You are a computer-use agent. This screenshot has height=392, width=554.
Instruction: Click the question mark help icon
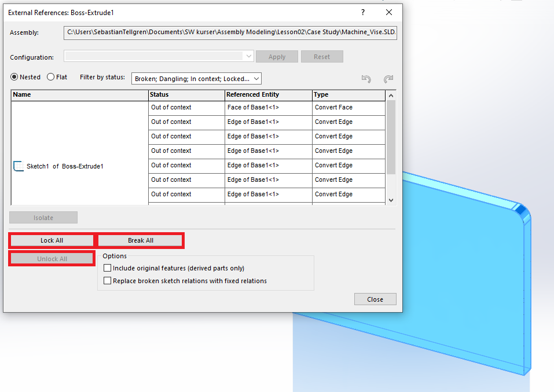[363, 12]
